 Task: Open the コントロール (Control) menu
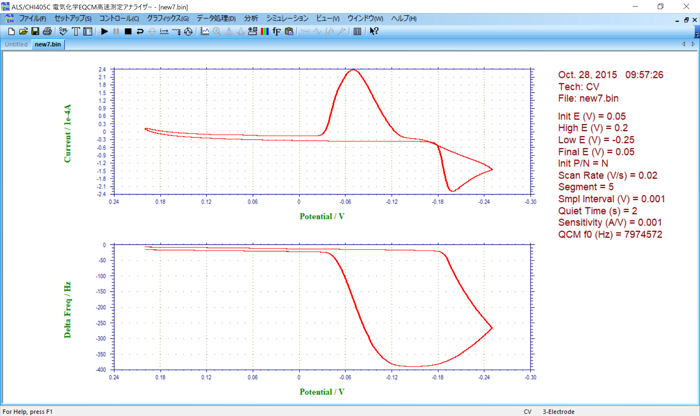(119, 18)
